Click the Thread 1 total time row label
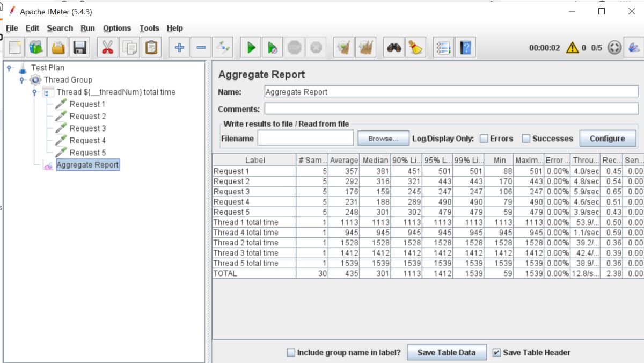The height and width of the screenshot is (363, 644). coord(246,222)
